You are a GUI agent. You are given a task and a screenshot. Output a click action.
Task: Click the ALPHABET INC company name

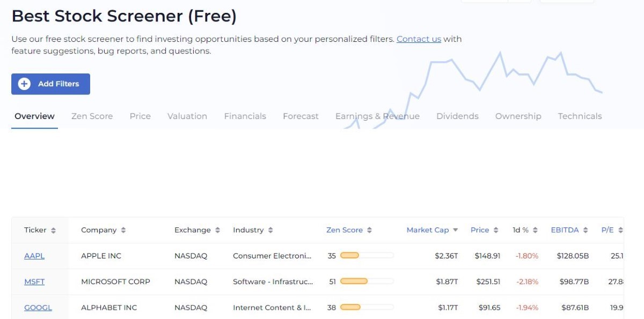click(109, 308)
